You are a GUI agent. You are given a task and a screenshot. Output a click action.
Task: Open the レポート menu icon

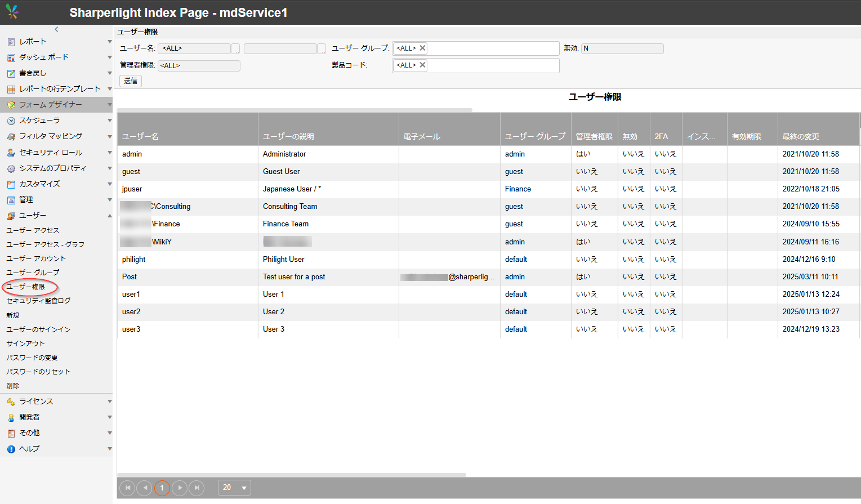click(x=11, y=42)
